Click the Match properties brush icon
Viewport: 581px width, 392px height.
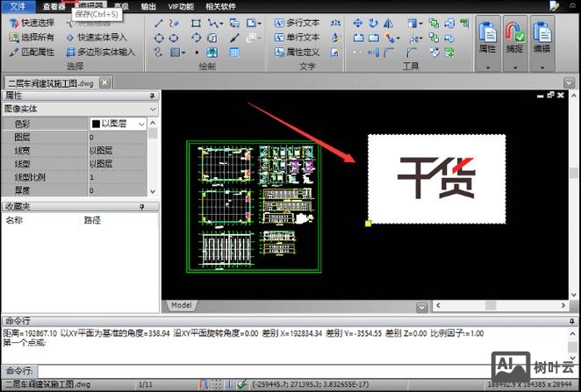[14, 53]
